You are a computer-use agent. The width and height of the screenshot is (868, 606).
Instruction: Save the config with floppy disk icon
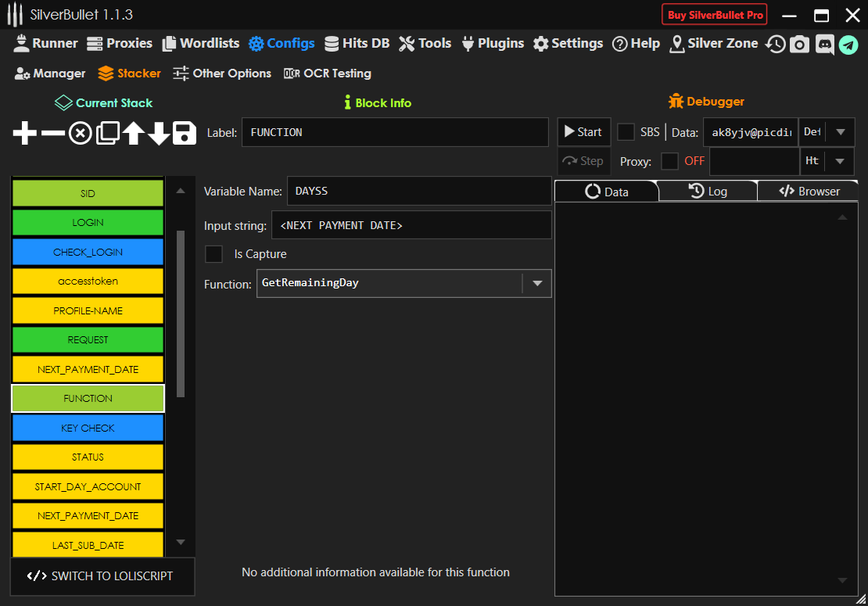pyautogui.click(x=185, y=134)
